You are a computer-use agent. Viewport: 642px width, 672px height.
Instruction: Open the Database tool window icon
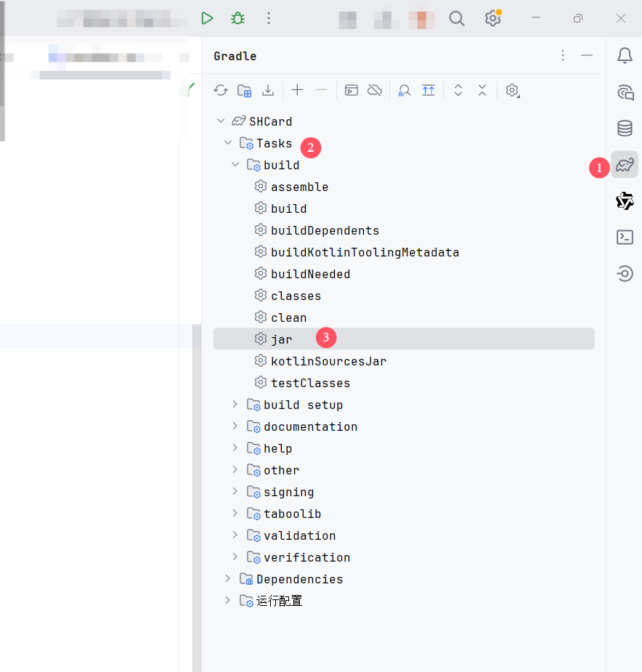point(624,128)
